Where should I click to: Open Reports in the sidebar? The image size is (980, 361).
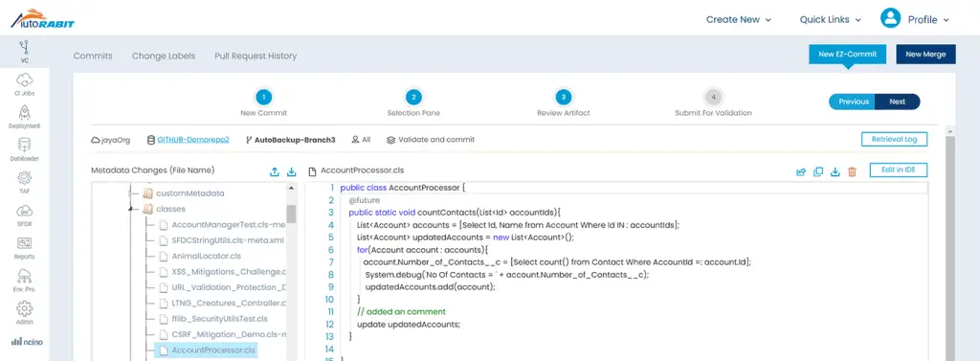click(24, 248)
